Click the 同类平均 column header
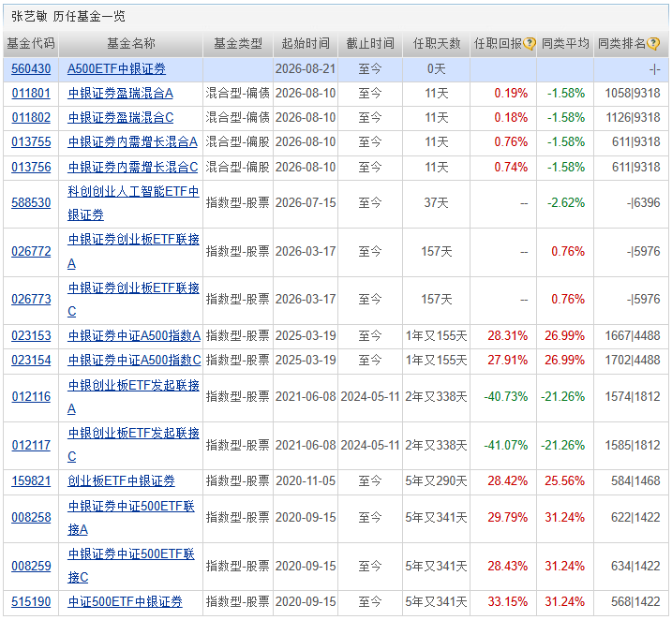 [x=565, y=43]
